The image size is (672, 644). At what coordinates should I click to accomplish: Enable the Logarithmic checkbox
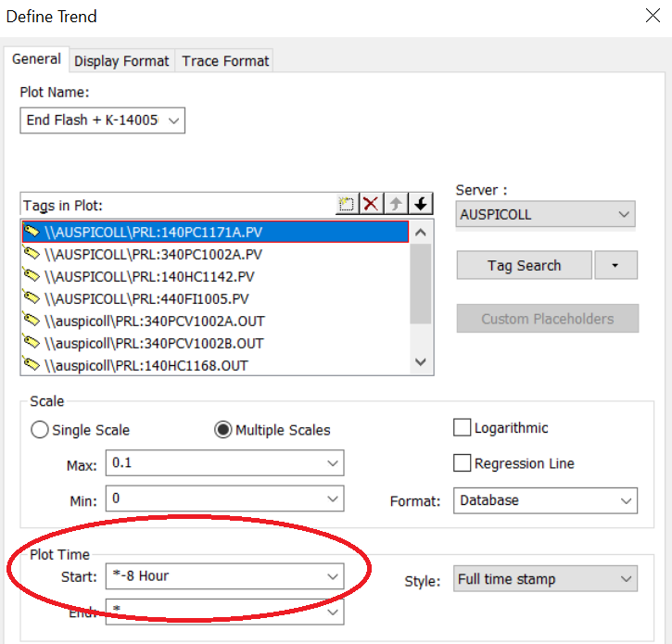pos(462,428)
